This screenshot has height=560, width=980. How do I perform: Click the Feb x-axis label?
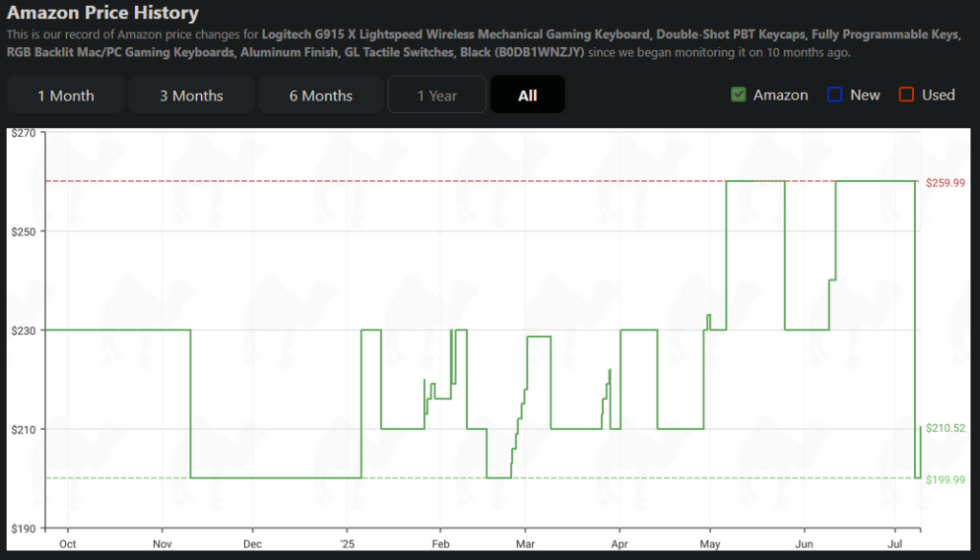[440, 544]
